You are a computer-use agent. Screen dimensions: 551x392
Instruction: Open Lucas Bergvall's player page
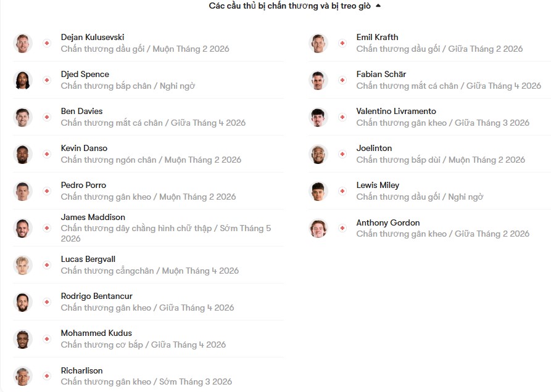(88, 259)
